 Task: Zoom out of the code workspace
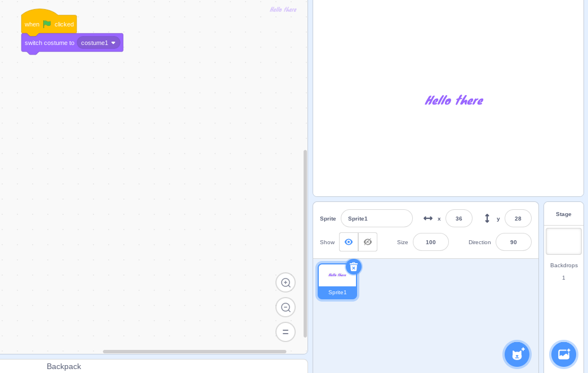(x=286, y=307)
